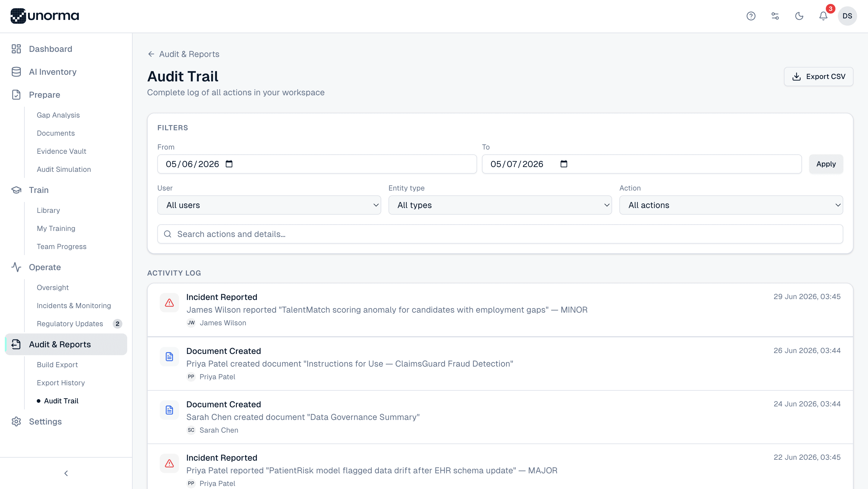Click Priya Patel under ClaimsGuard entry
The image size is (868, 489).
click(217, 377)
